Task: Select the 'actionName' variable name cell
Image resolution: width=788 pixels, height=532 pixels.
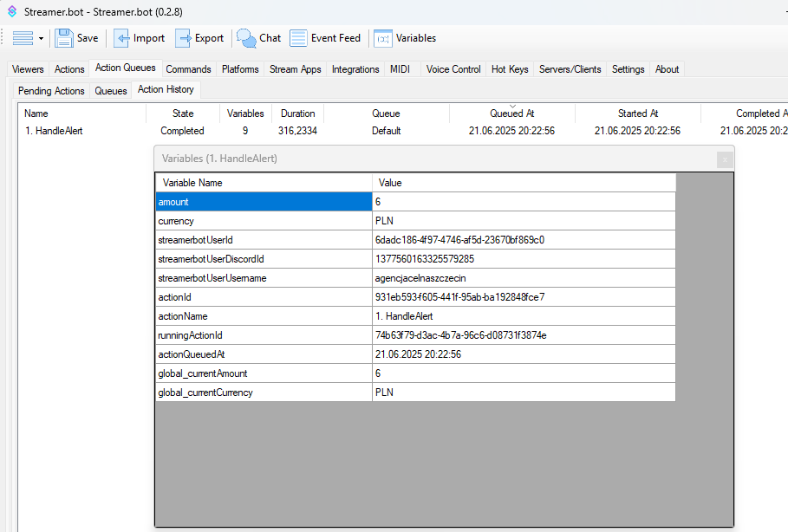Action: click(x=264, y=316)
